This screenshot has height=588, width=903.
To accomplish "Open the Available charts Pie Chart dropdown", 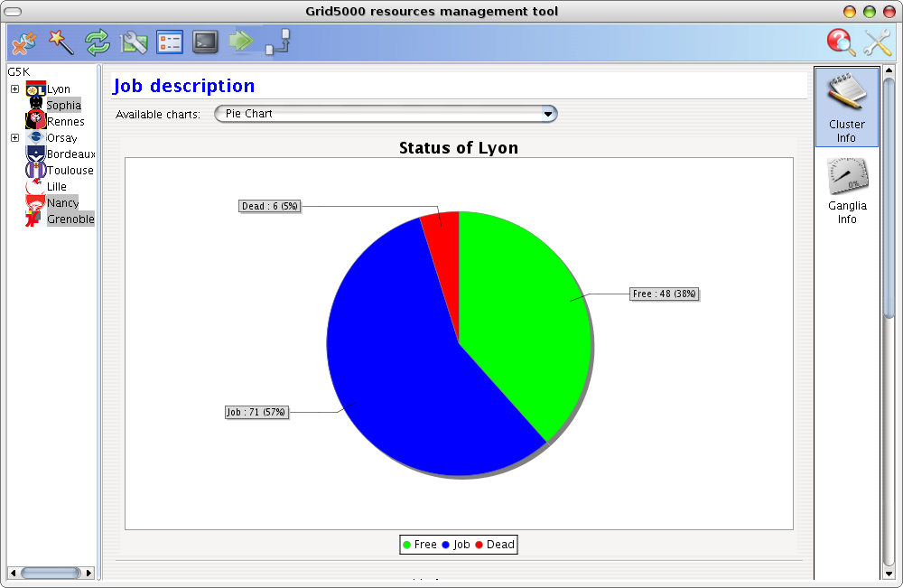I will (x=386, y=114).
